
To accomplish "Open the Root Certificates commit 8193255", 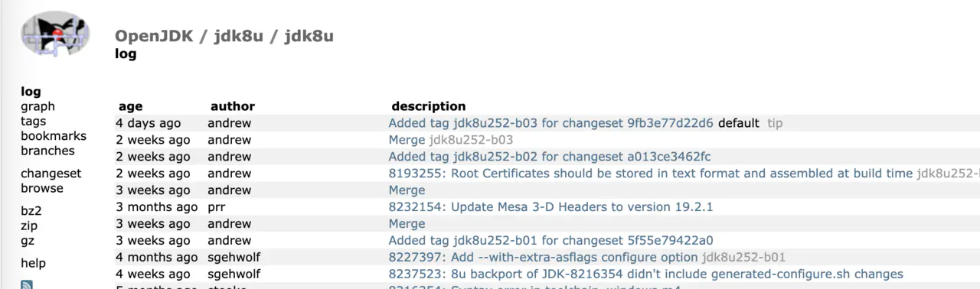I will [x=651, y=174].
